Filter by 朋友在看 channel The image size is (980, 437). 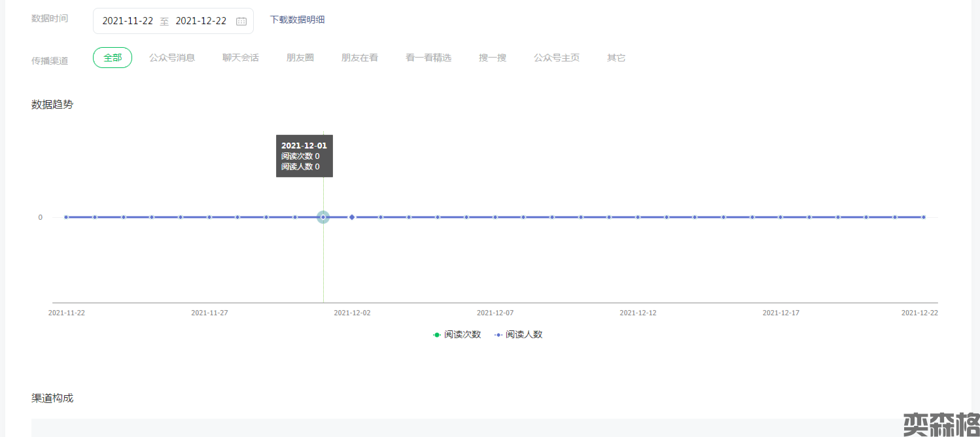pos(360,58)
